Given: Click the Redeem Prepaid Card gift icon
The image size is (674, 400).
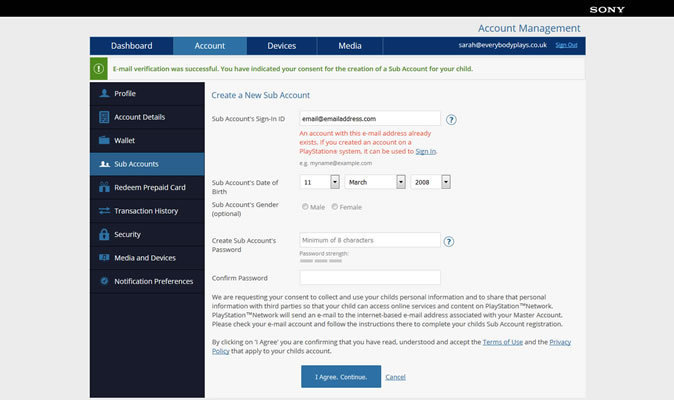Looking at the screenshot, I should (x=104, y=187).
